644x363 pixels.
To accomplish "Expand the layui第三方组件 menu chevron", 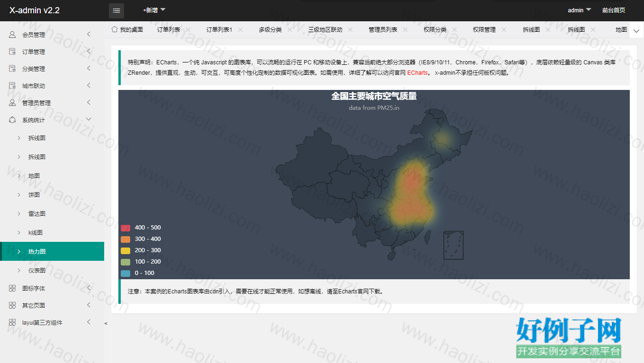I will pos(89,322).
